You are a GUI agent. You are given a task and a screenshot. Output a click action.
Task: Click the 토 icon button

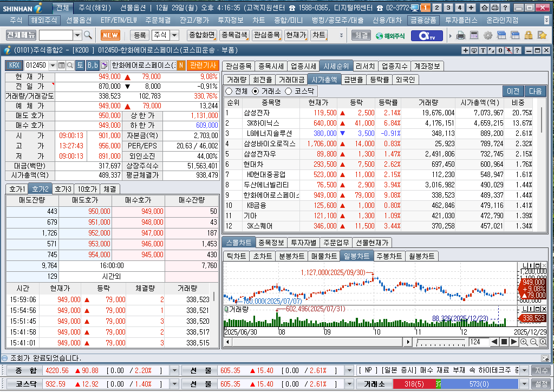point(80,66)
